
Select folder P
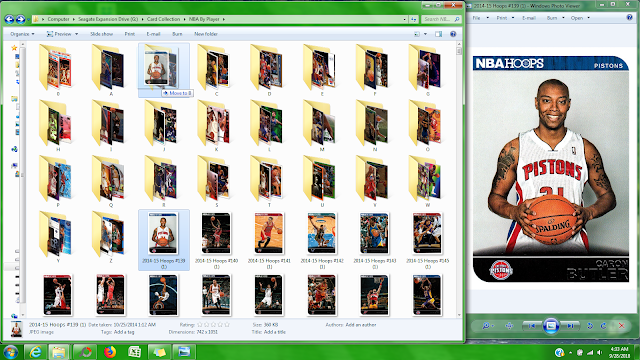(x=58, y=181)
